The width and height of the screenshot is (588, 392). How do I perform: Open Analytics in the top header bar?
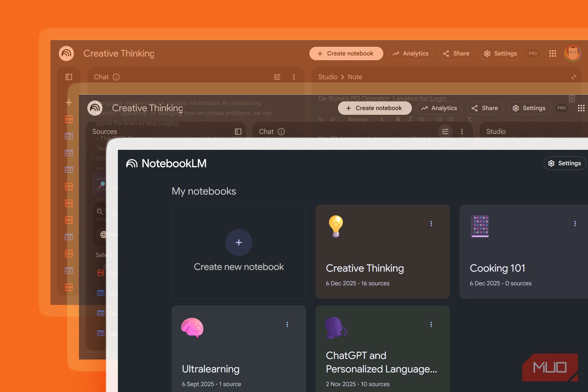[x=411, y=53]
